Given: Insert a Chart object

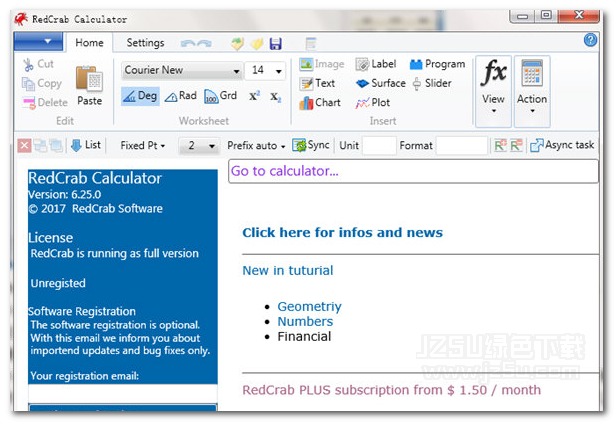Looking at the screenshot, I should 320,103.
